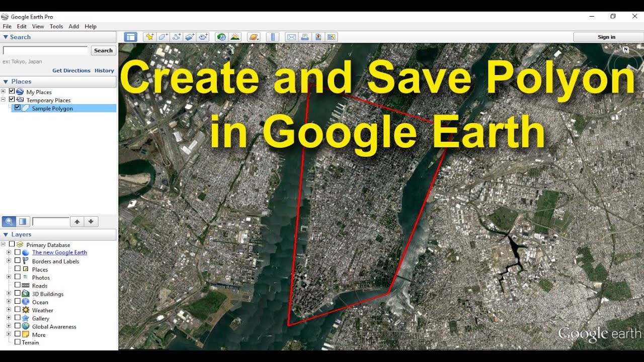Viewport: 644px width, 362px height.
Task: Click the Email envelope icon
Action: pos(291,37)
